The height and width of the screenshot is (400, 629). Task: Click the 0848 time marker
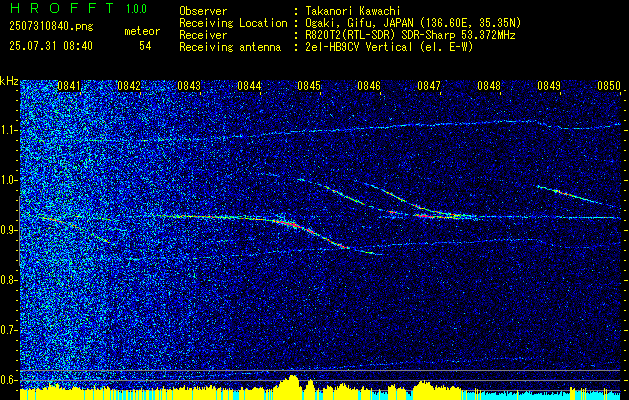(489, 86)
